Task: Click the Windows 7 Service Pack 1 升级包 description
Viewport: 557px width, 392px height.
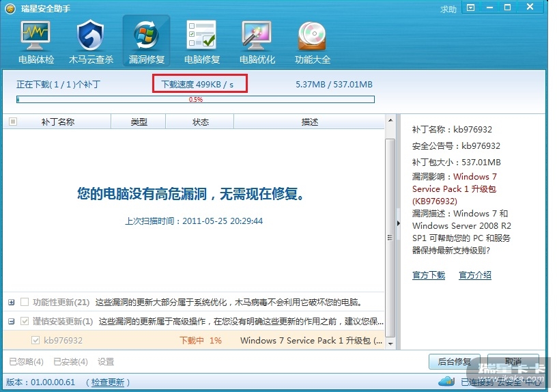Action: tap(311, 341)
